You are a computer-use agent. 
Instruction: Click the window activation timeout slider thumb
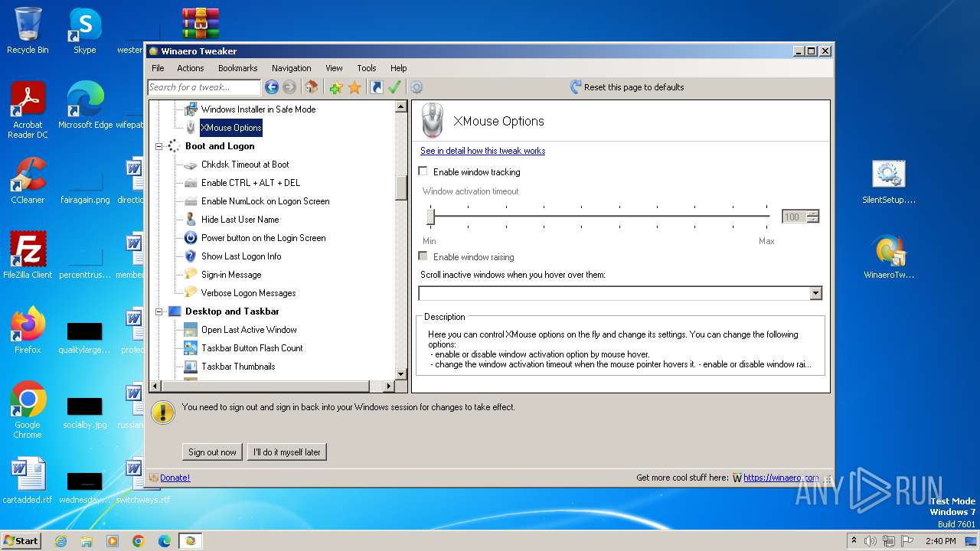(430, 217)
